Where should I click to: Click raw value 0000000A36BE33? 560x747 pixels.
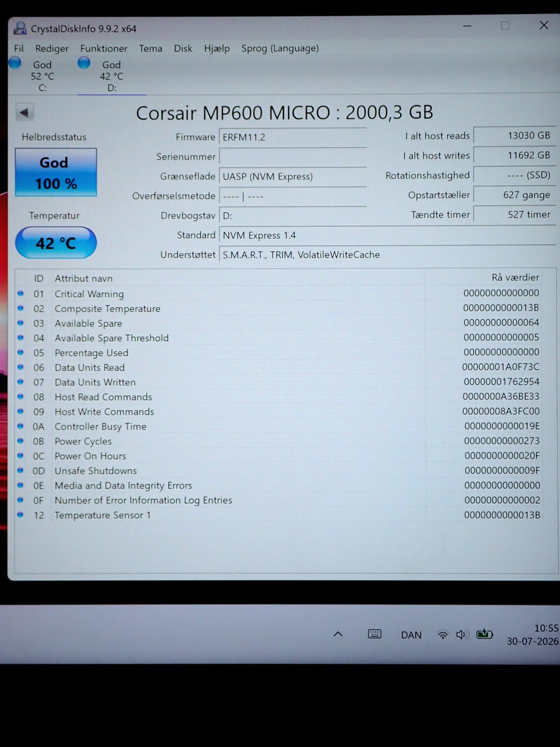pos(501,396)
